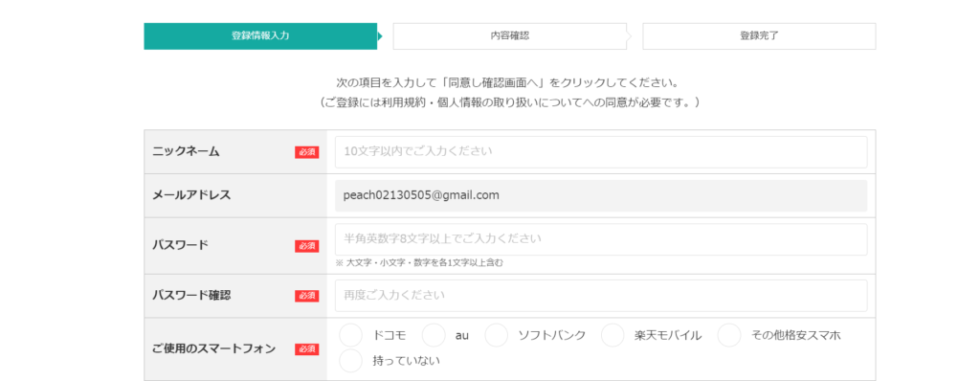Screen dimensions: 980x381
Task: Click the nickname input field
Action: coord(601,152)
